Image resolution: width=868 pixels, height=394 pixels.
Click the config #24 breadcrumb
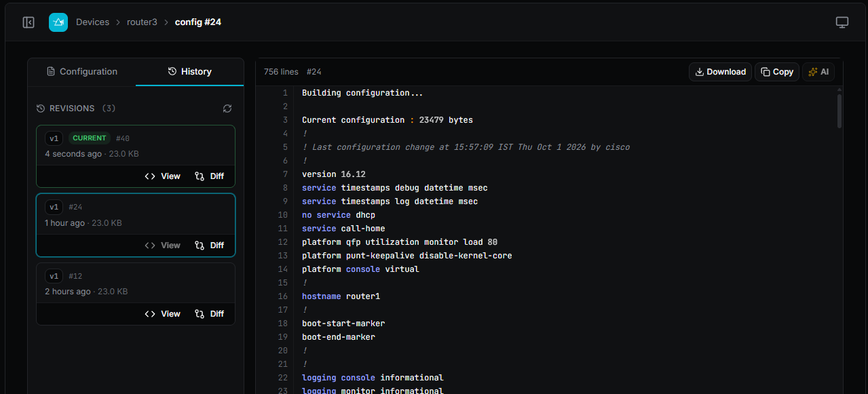click(198, 22)
